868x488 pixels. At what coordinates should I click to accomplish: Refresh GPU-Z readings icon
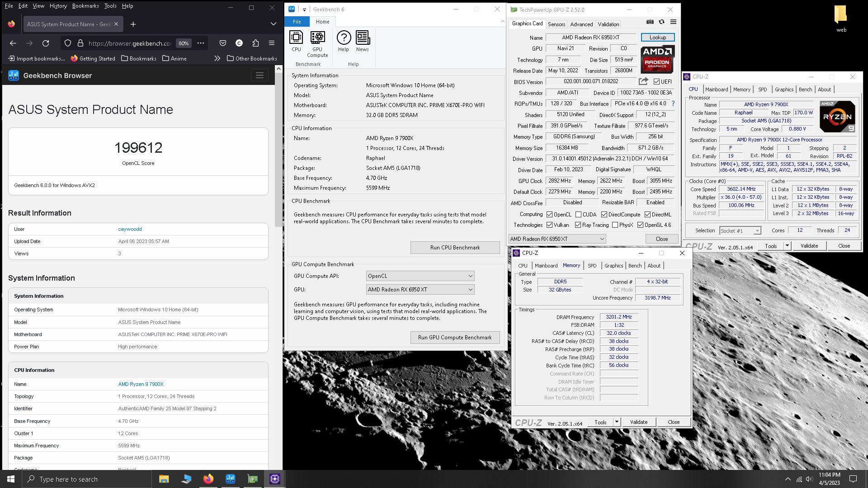(661, 22)
